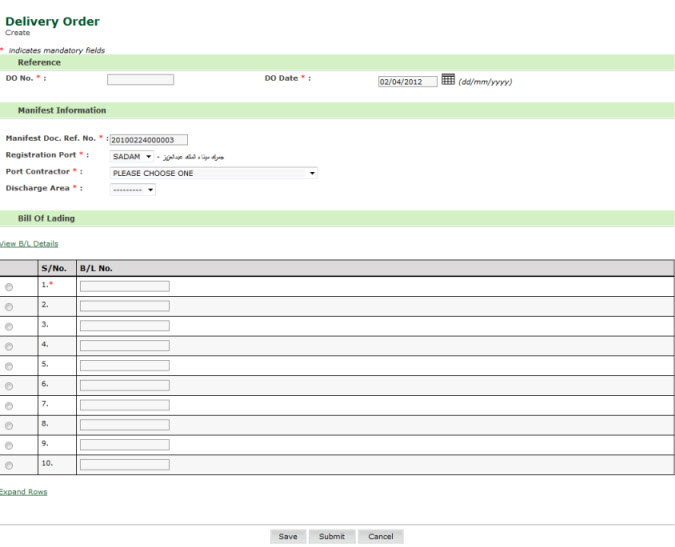Focus the DO No. input field
The height and width of the screenshot is (547, 675).
point(140,80)
